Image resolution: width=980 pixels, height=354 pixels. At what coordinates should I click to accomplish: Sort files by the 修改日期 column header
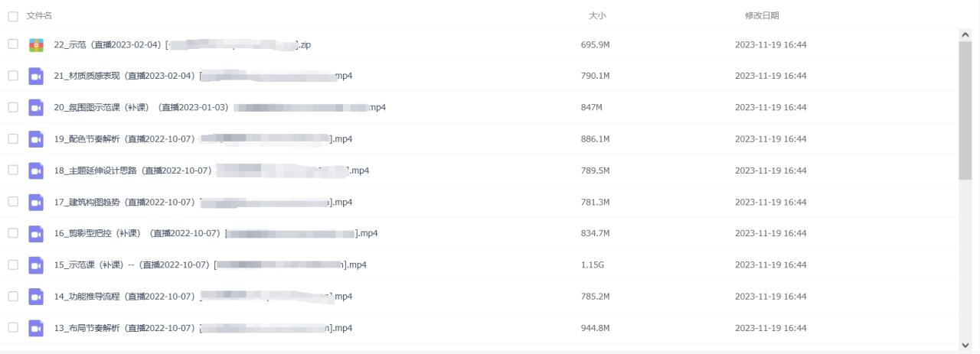[x=762, y=16]
